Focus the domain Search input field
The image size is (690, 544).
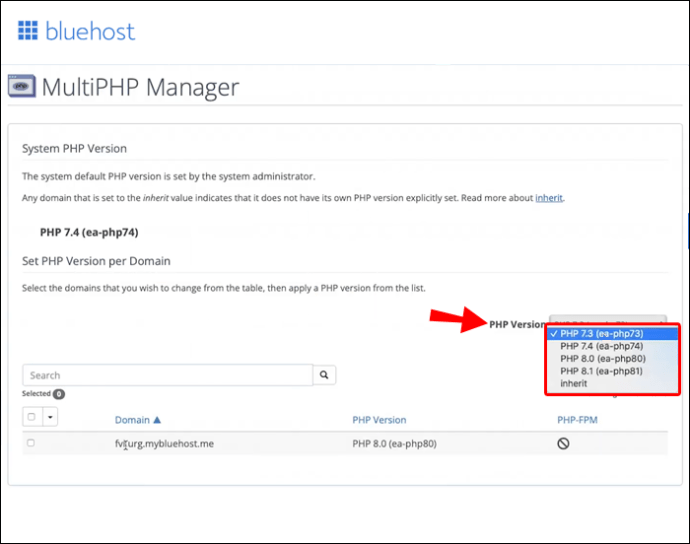(167, 375)
